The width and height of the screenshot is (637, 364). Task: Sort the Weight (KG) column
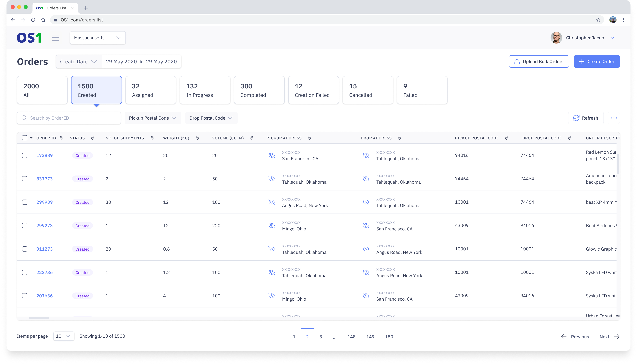tap(197, 138)
